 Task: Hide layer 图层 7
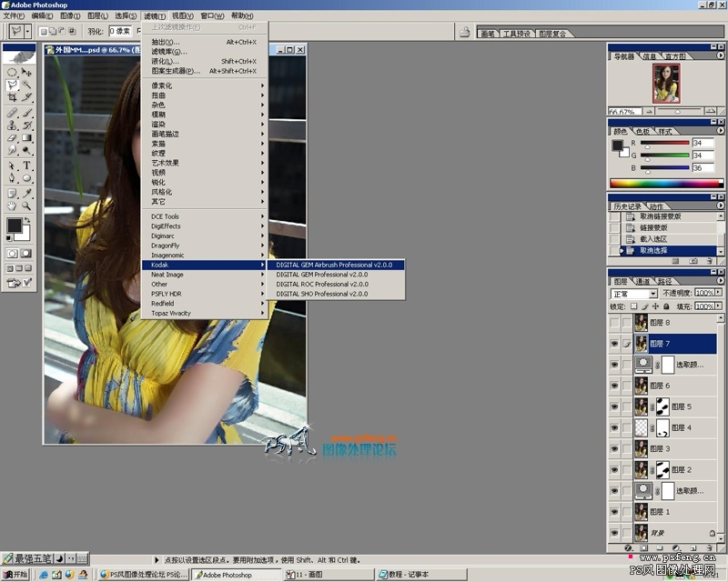(x=614, y=344)
